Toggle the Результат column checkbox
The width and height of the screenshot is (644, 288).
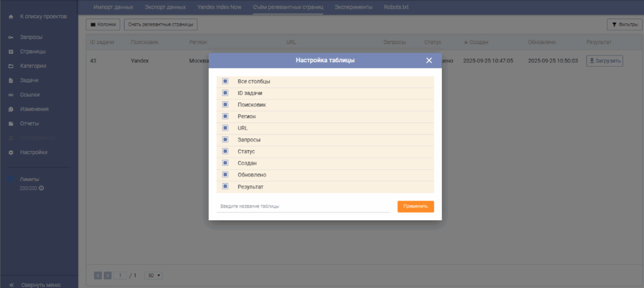[x=225, y=187]
